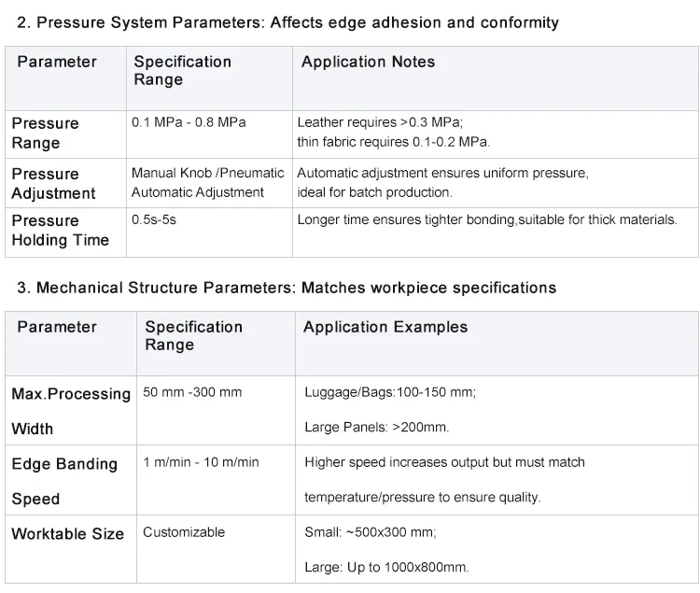Image resolution: width=700 pixels, height=593 pixels.
Task: Click the 1 m/min - 10 m/min value
Action: point(201,461)
